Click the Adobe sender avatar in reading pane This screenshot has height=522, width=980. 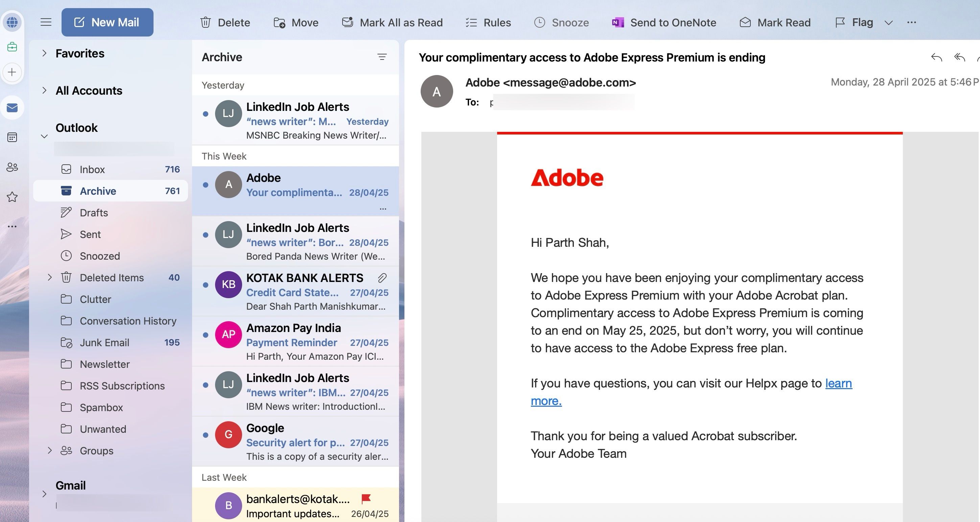click(x=437, y=91)
